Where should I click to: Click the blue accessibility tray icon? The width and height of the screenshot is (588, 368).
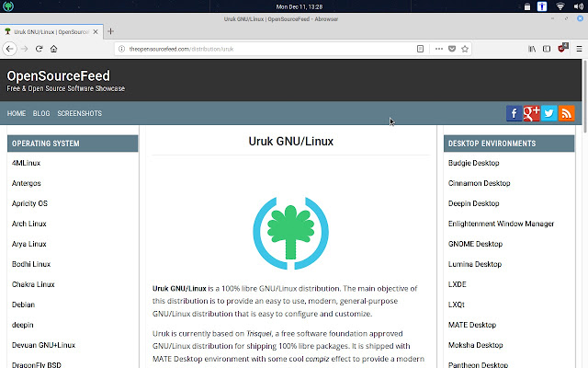coord(542,6)
